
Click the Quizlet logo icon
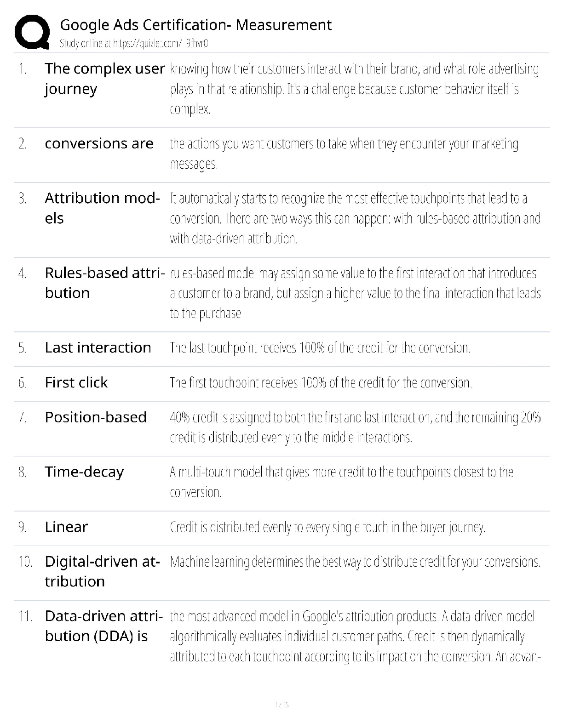32,32
